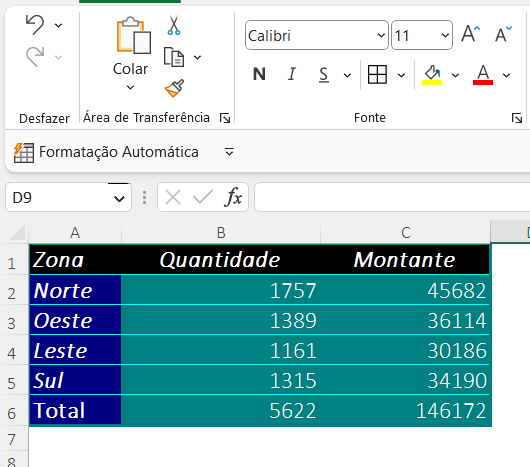Open underline style dropdown arrow

[x=347, y=75]
